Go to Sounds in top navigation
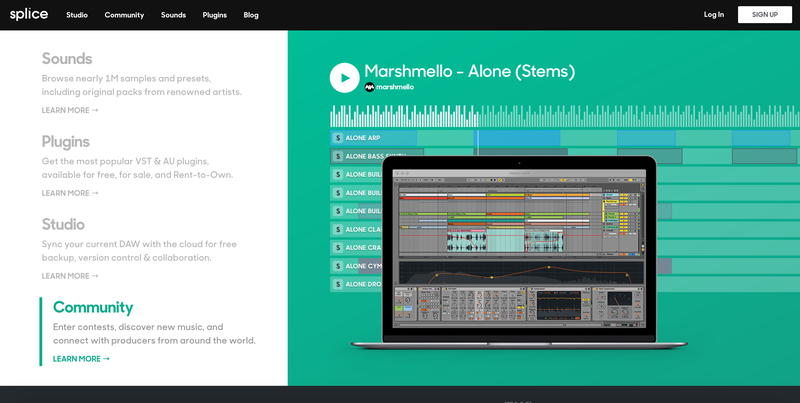Image resolution: width=800 pixels, height=403 pixels. coord(173,15)
